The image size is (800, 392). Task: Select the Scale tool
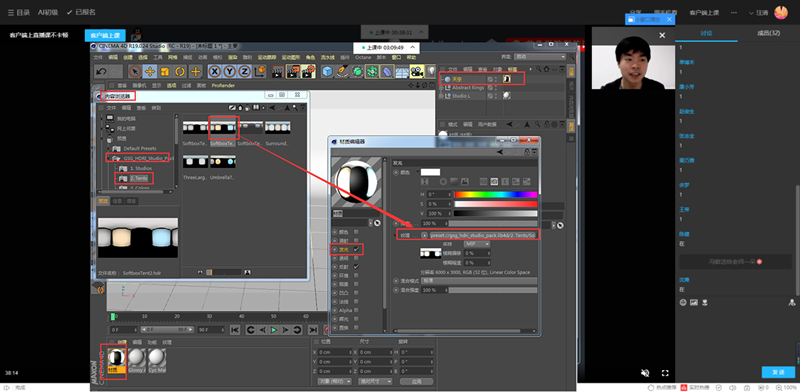[x=165, y=71]
